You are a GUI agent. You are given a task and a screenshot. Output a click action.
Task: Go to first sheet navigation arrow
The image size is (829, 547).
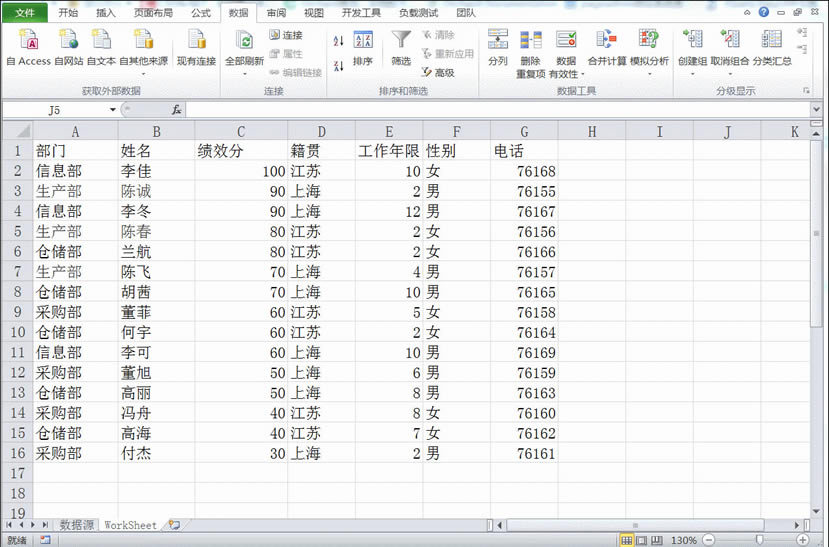point(9,525)
